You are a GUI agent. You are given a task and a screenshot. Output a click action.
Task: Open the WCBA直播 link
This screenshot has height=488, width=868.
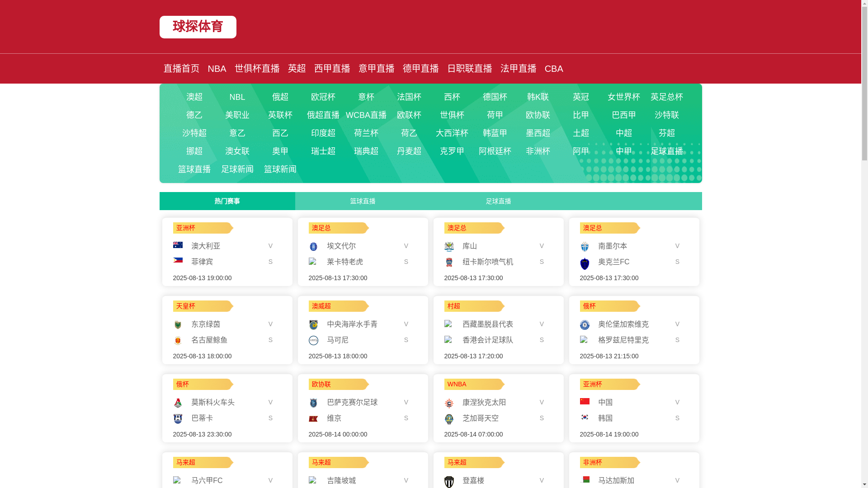[x=366, y=115]
